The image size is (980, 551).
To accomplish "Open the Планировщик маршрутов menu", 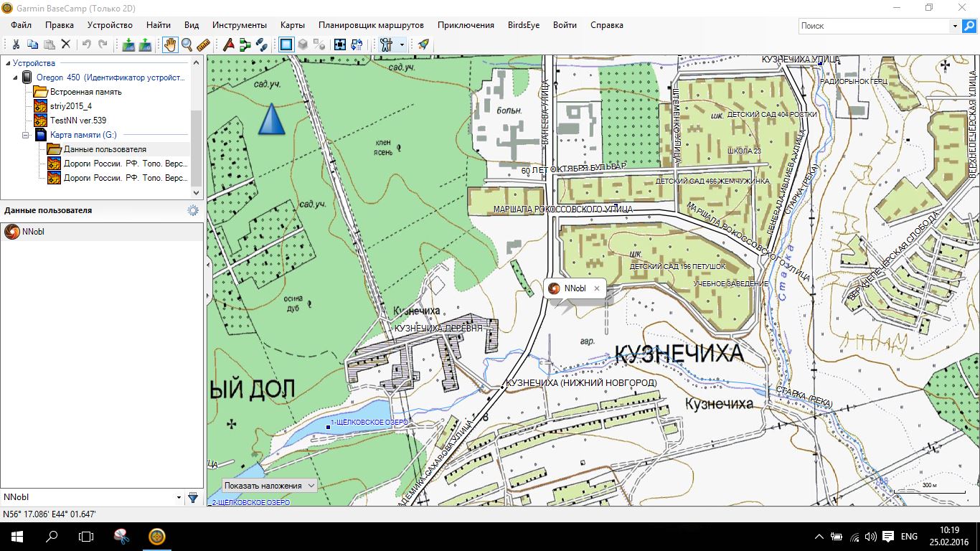I will 371,25.
